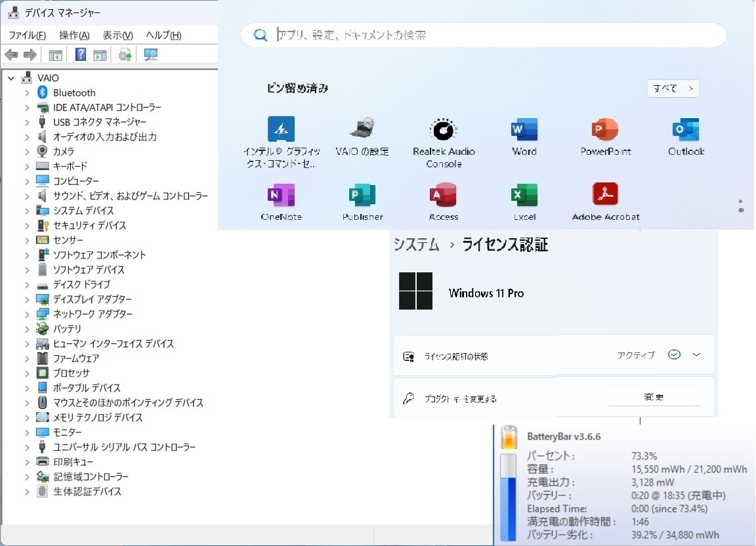Select the コンピューター tree row
Image resolution: width=756 pixels, height=546 pixels.
point(76,181)
